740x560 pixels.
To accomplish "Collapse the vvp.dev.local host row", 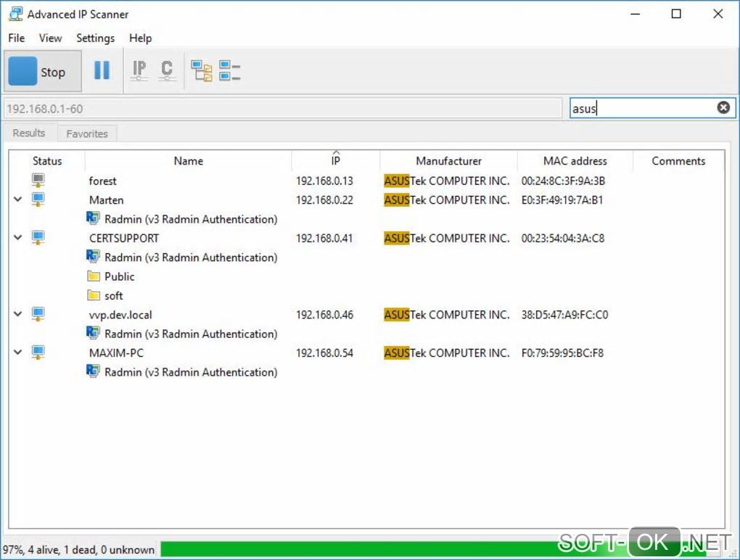I will (x=18, y=314).
